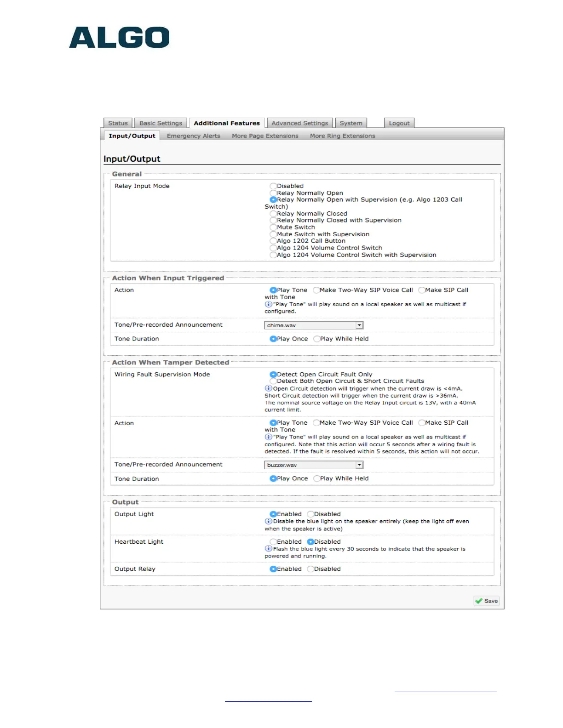The width and height of the screenshot is (563, 728).
Task: Click info icon under Output Light options
Action: (x=268, y=521)
